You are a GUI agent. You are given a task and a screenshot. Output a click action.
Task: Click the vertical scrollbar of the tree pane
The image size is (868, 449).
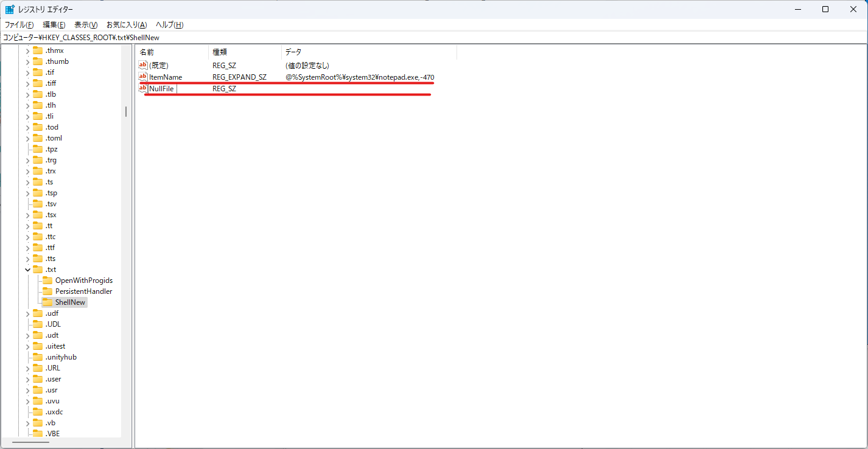(126, 112)
